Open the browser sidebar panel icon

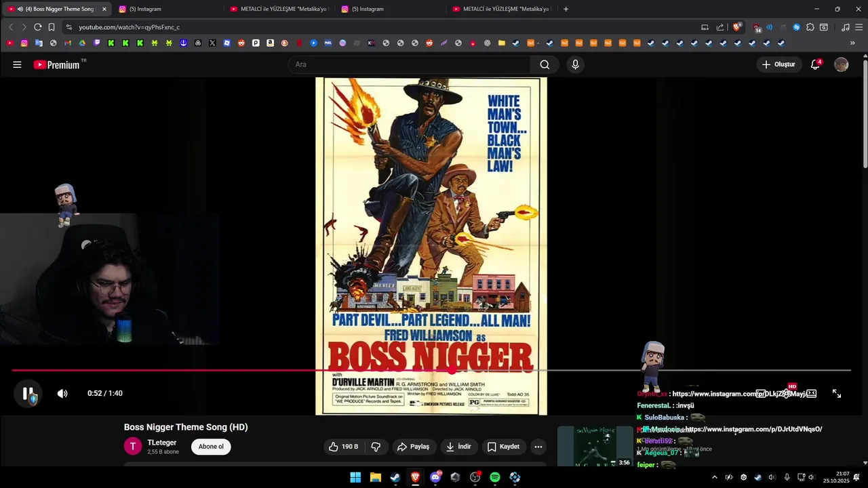point(823,27)
